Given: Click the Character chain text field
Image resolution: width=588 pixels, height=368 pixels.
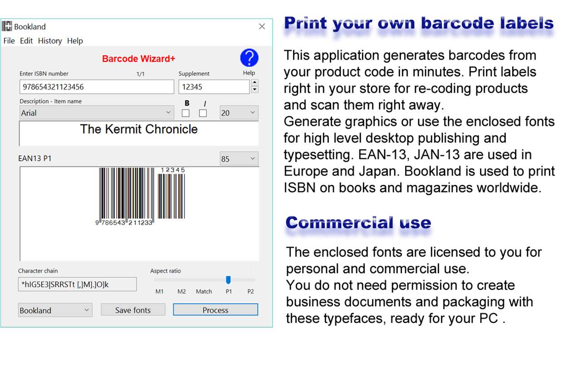Looking at the screenshot, I should pyautogui.click(x=77, y=284).
